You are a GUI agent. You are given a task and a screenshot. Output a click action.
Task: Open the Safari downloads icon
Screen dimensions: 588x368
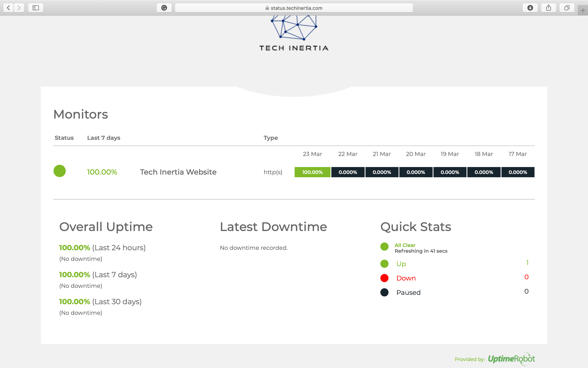pyautogui.click(x=530, y=8)
